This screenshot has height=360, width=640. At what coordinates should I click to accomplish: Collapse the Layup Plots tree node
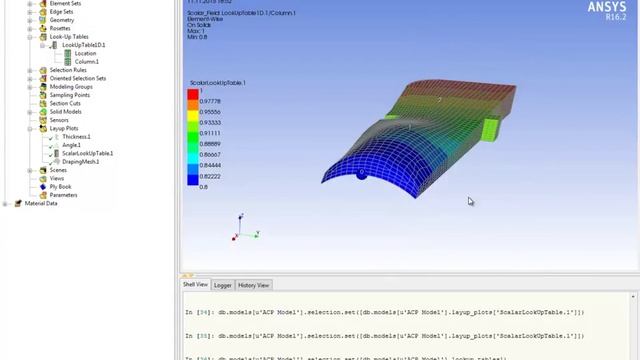pos(30,129)
